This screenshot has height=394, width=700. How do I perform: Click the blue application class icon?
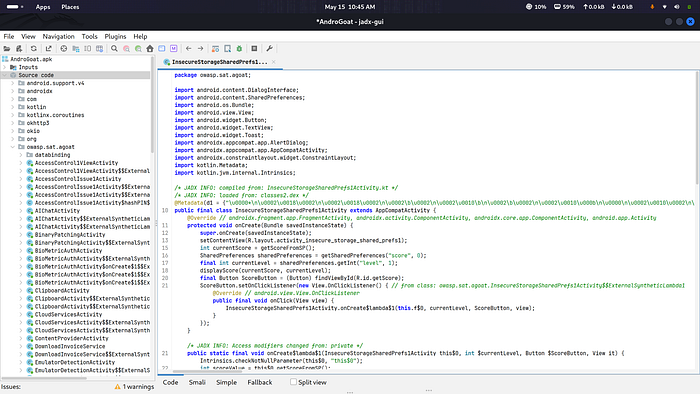click(162, 49)
